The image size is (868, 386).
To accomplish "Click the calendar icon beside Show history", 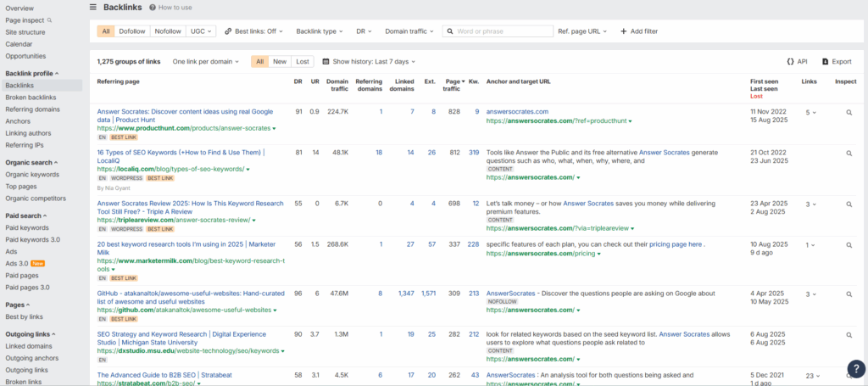I will (x=325, y=61).
